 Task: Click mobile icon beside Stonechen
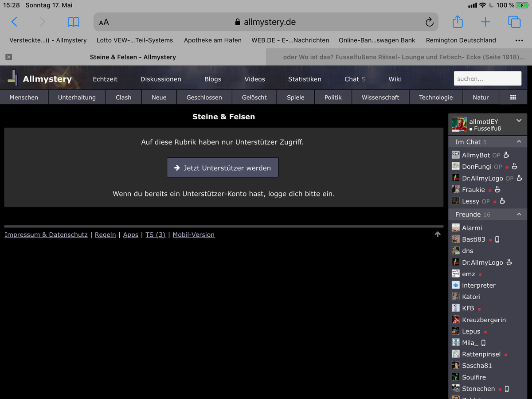507,389
